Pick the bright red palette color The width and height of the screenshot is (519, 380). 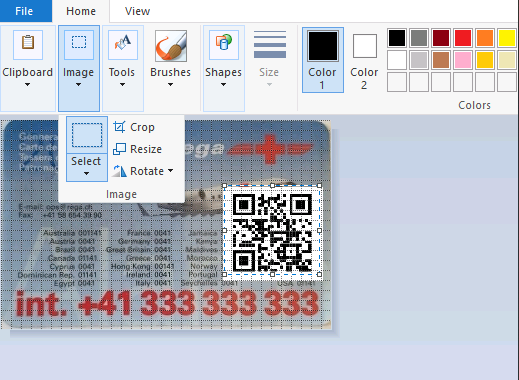463,38
